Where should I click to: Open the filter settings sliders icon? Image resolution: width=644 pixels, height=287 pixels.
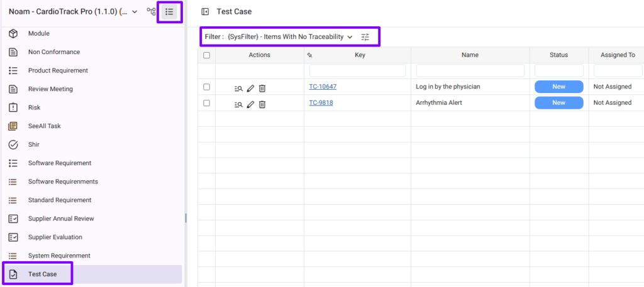[x=365, y=37]
